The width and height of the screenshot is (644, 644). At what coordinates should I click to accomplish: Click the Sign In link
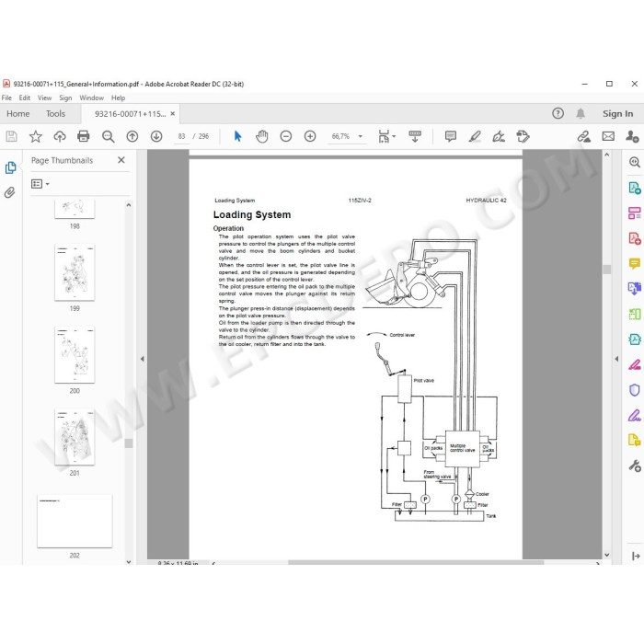[x=617, y=114]
